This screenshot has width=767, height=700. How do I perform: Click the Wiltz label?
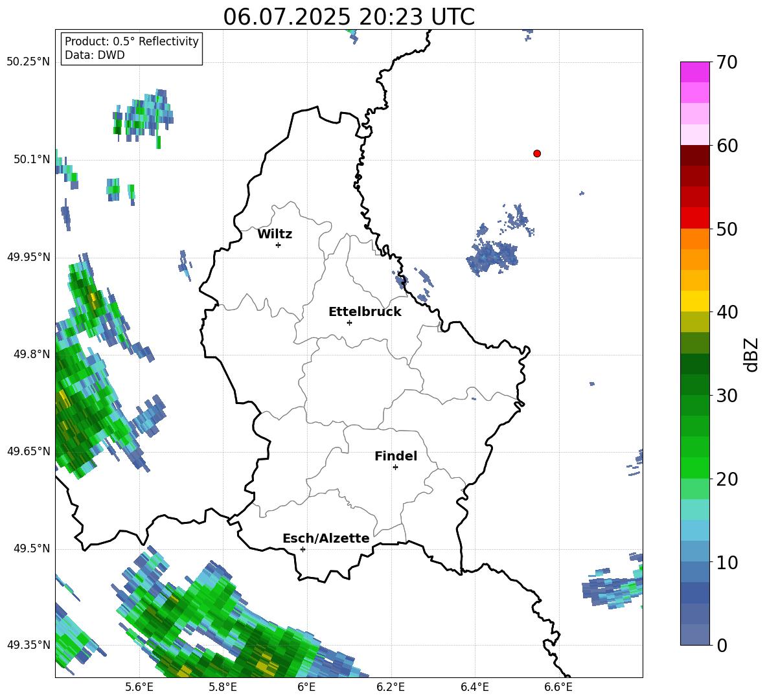tap(275, 234)
